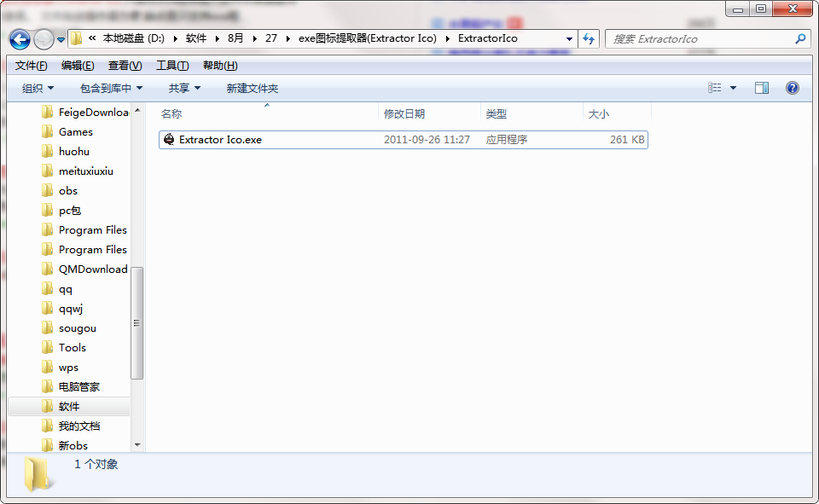Go back using the Back arrow button

click(x=20, y=39)
